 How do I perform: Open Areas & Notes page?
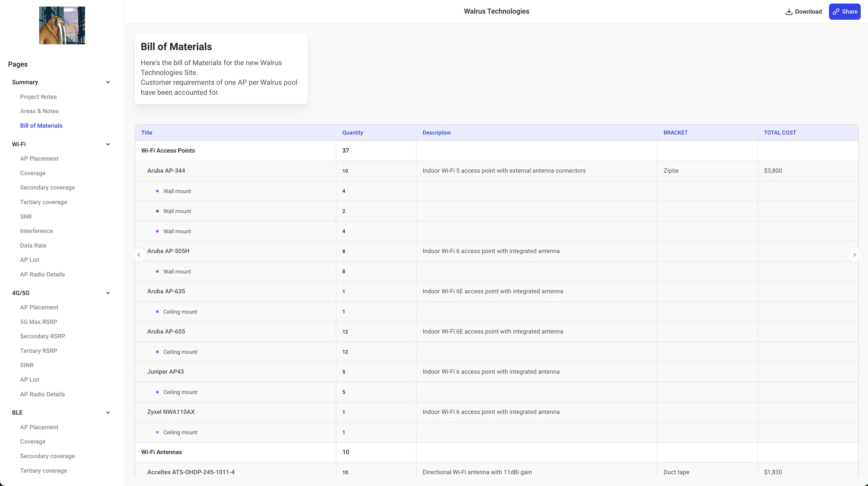tap(39, 111)
